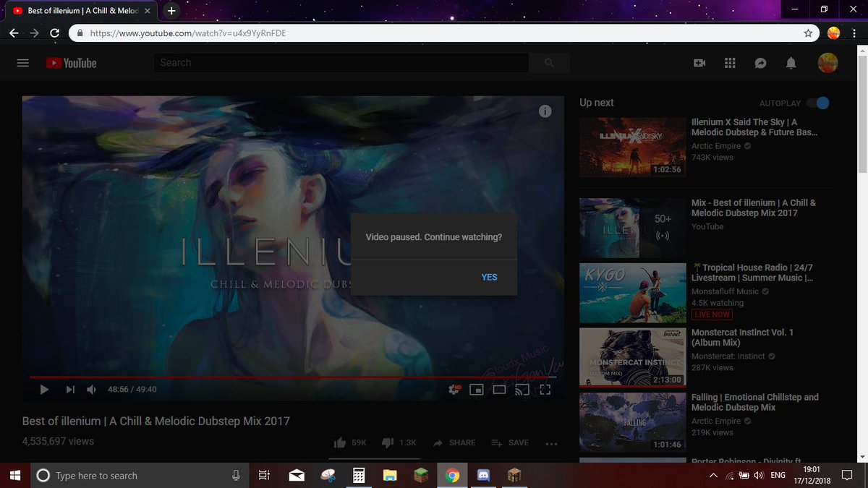Open the Windows Start menu
The width and height of the screenshot is (868, 488).
(x=14, y=476)
